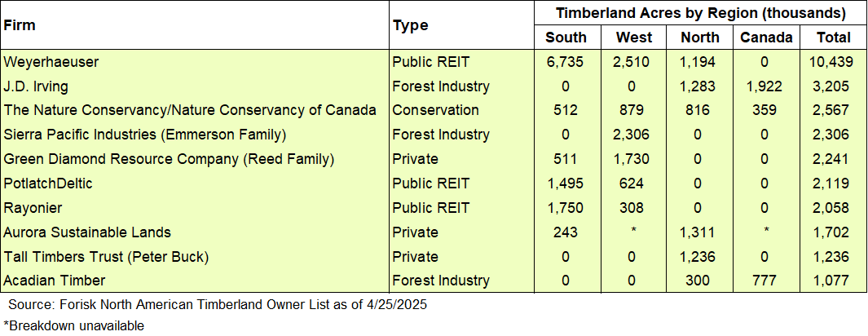Image resolution: width=868 pixels, height=336 pixels.
Task: Click the Forisk source note text
Action: tap(217, 304)
